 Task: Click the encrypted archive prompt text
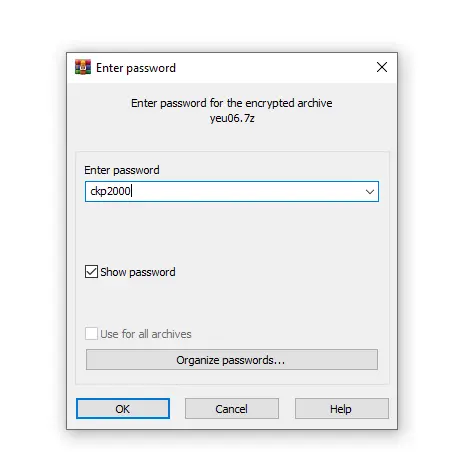click(232, 103)
